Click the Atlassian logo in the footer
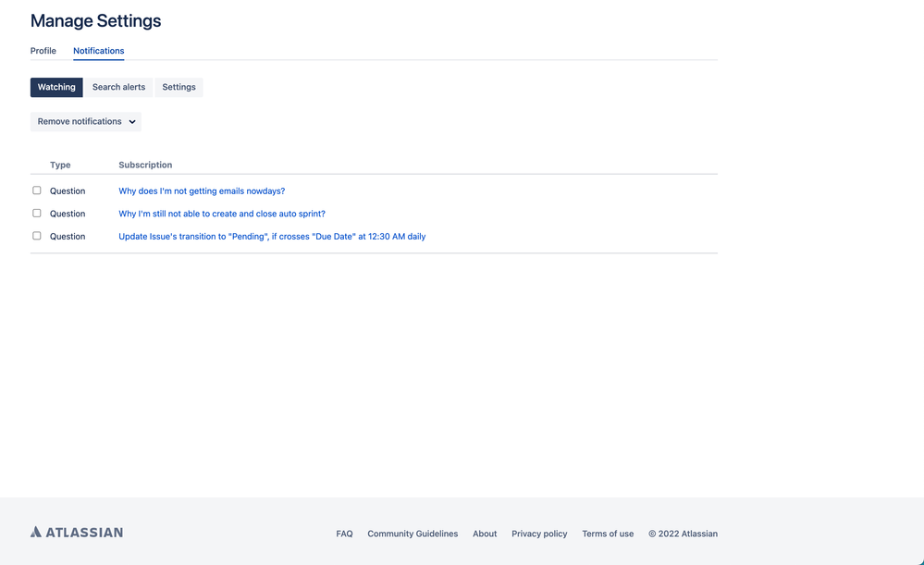The height and width of the screenshot is (565, 924). pos(76,532)
